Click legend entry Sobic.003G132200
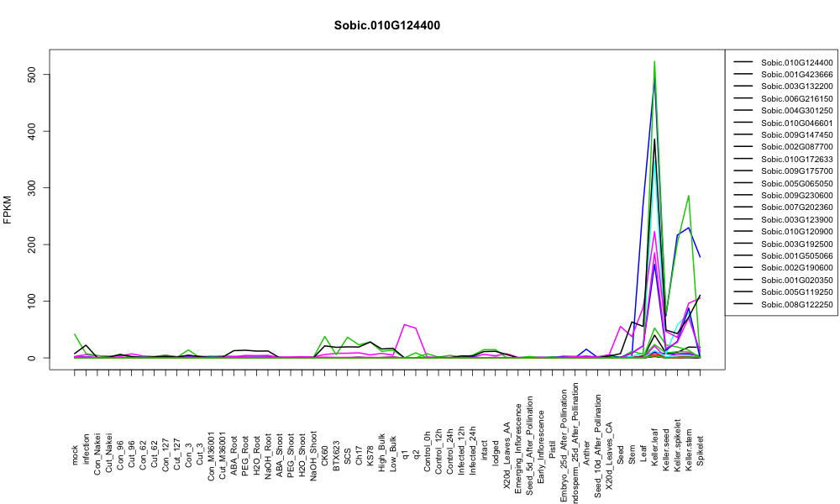Image resolution: width=840 pixels, height=504 pixels. [796, 87]
